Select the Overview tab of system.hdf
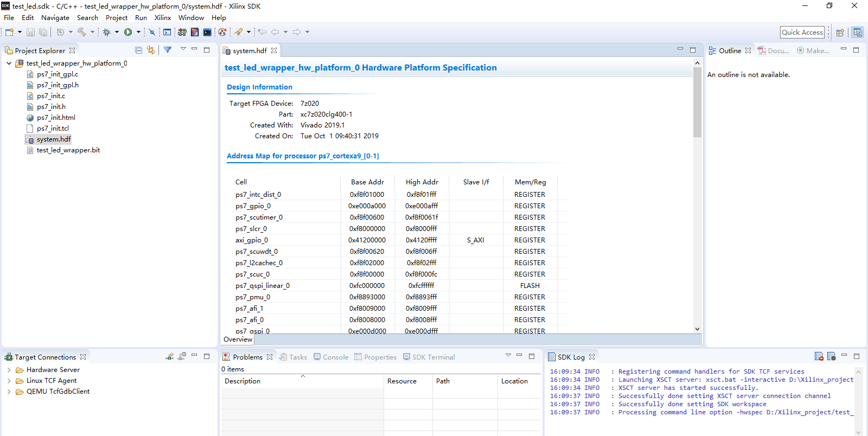Viewport: 868px width, 436px height. (x=238, y=339)
